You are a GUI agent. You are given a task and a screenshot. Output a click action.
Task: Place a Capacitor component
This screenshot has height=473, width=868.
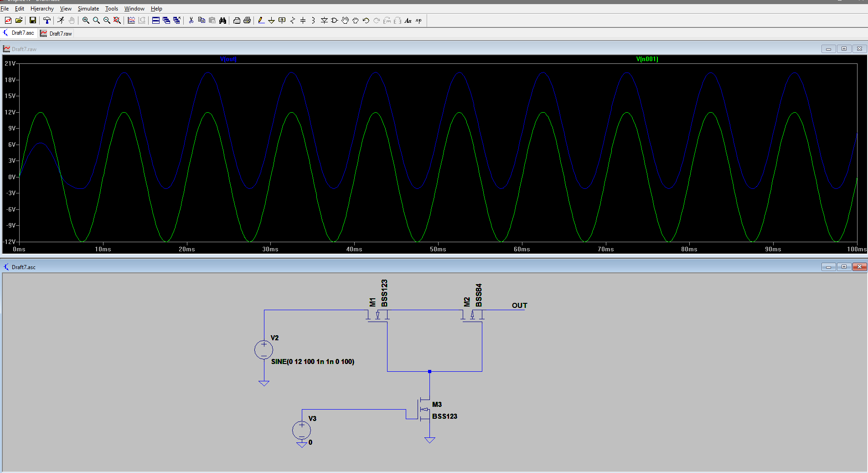click(303, 20)
